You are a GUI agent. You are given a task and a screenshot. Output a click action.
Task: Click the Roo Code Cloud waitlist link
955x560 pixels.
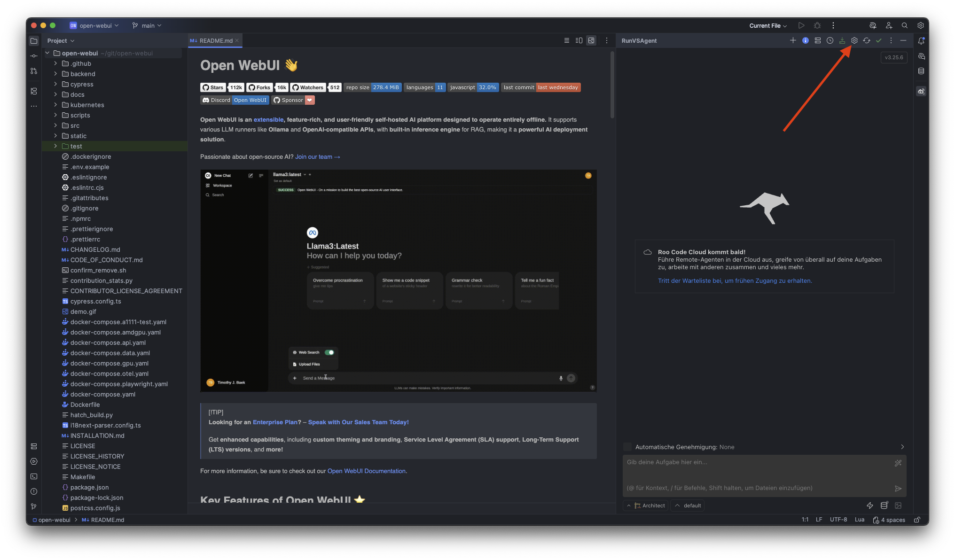(x=735, y=281)
